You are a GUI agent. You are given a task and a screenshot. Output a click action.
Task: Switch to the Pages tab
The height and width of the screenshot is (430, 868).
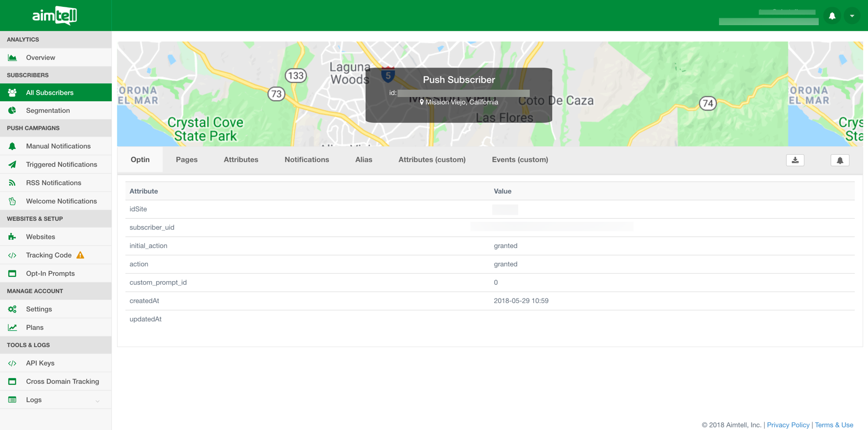coord(187,160)
